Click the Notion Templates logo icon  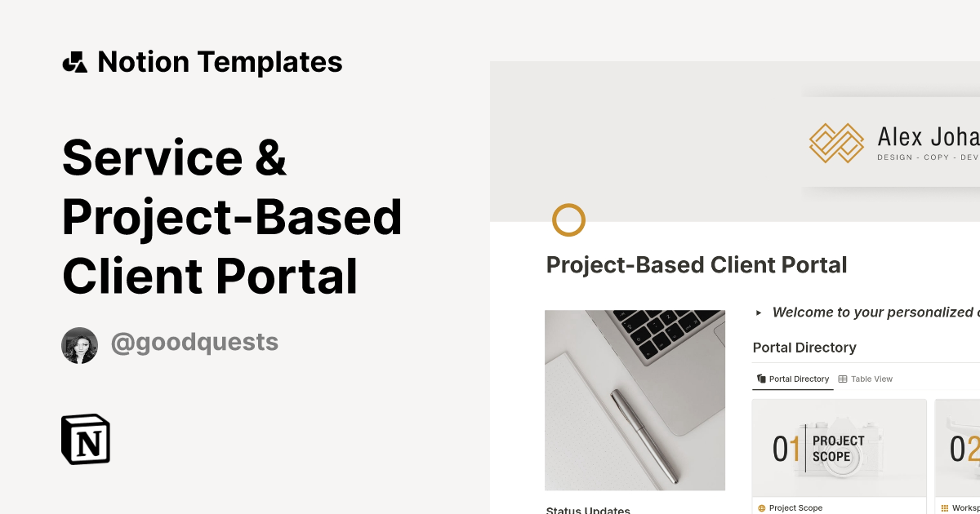point(73,61)
